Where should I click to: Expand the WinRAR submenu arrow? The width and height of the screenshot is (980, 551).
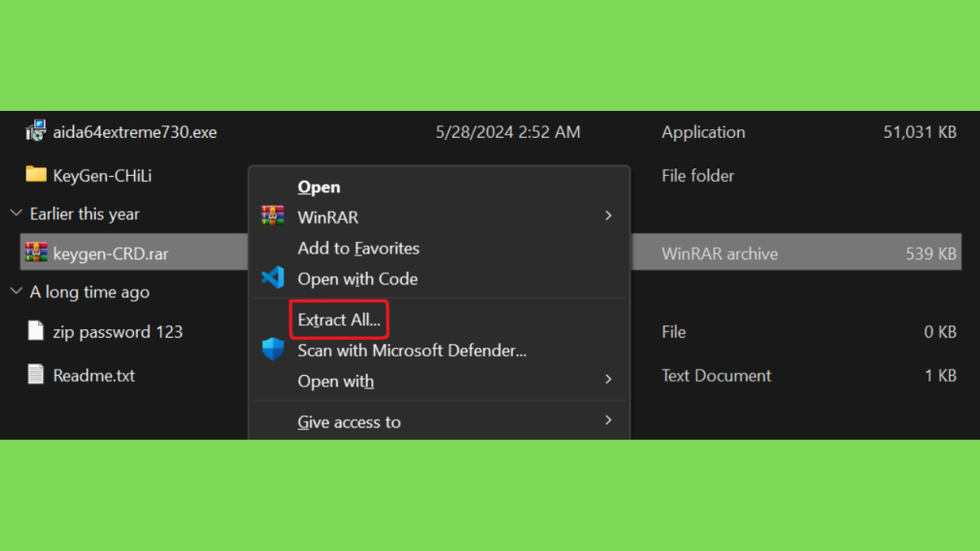(608, 216)
